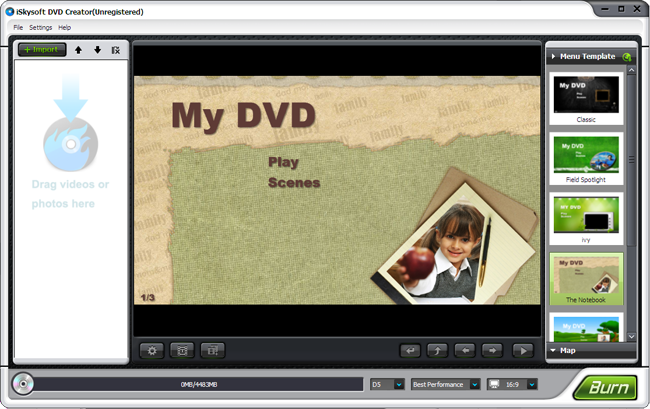
Task: Click the green Burn button
Action: tap(605, 386)
